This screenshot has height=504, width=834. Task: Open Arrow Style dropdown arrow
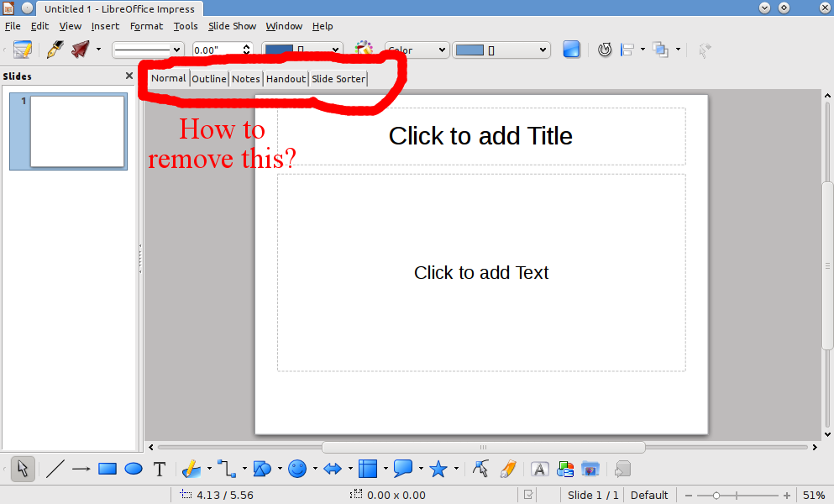(x=98, y=50)
